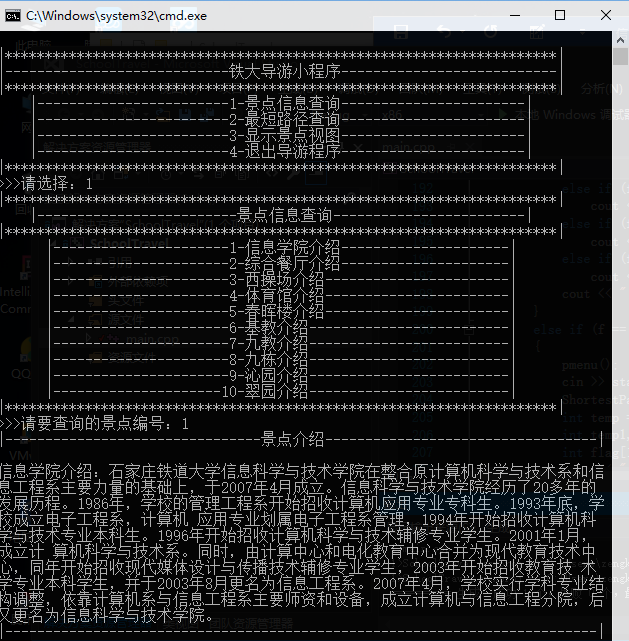Click the line starting 发展历程。1986年
Screen dimensions: 629x641
click(x=302, y=504)
